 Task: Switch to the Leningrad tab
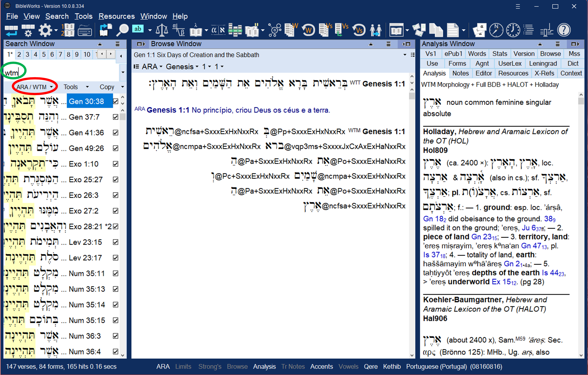point(543,64)
